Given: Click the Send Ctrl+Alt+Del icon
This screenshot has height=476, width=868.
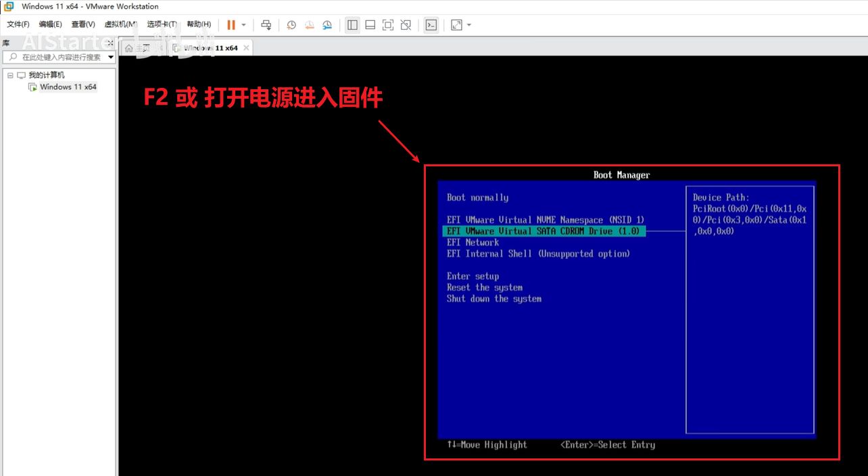Looking at the screenshot, I should 266,25.
